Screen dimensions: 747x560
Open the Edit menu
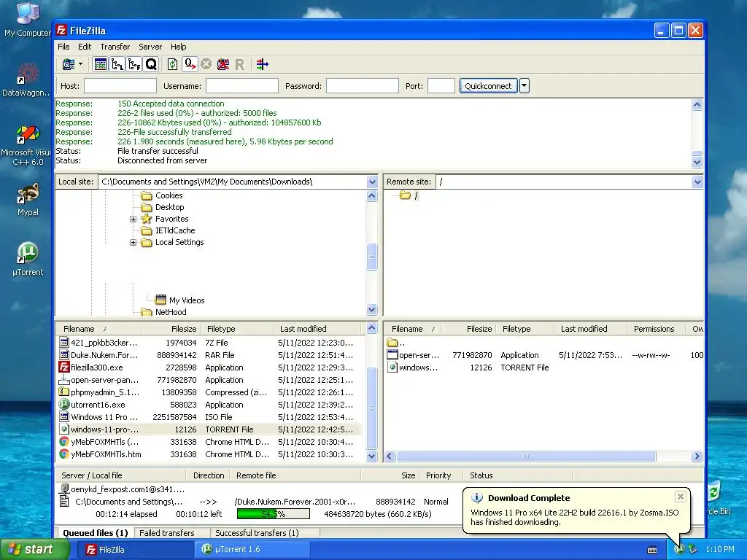(x=85, y=47)
